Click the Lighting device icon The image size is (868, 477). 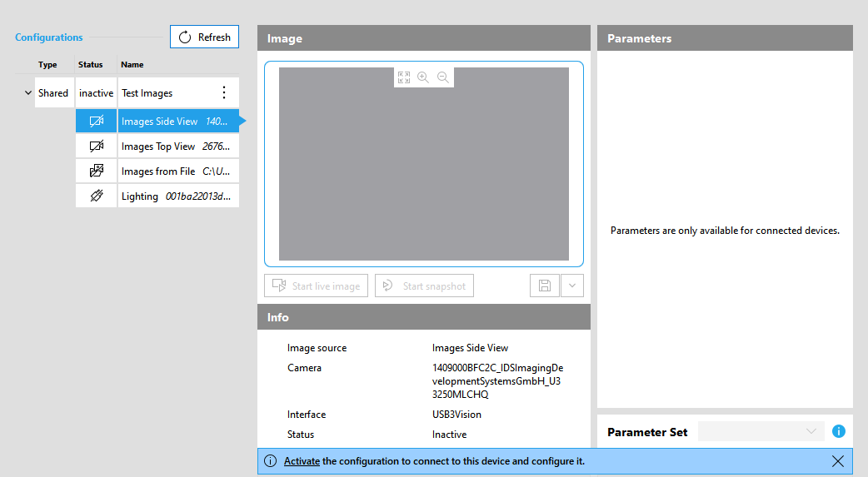[x=97, y=196]
